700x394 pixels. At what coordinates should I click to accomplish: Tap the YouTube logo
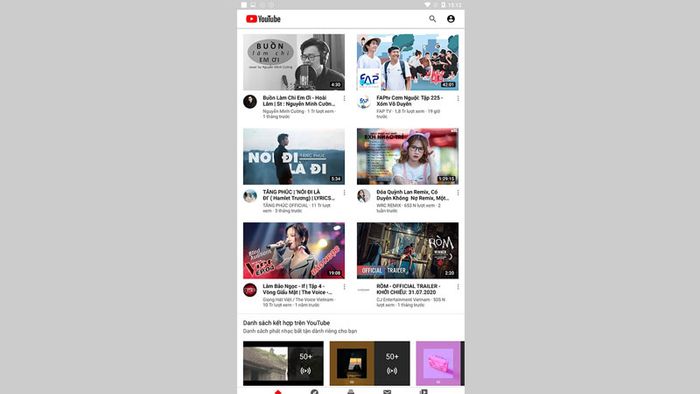pos(263,19)
